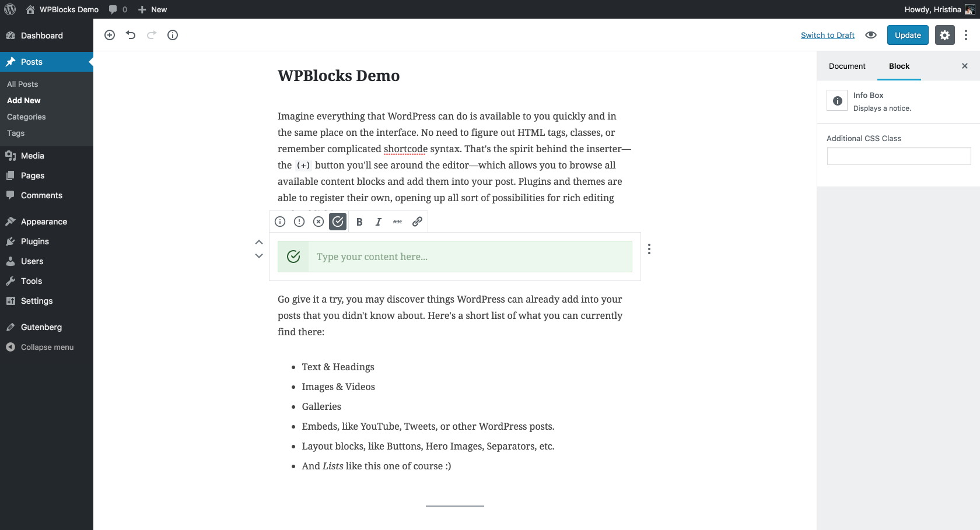
Task: Open Tags under Posts
Action: click(x=16, y=133)
